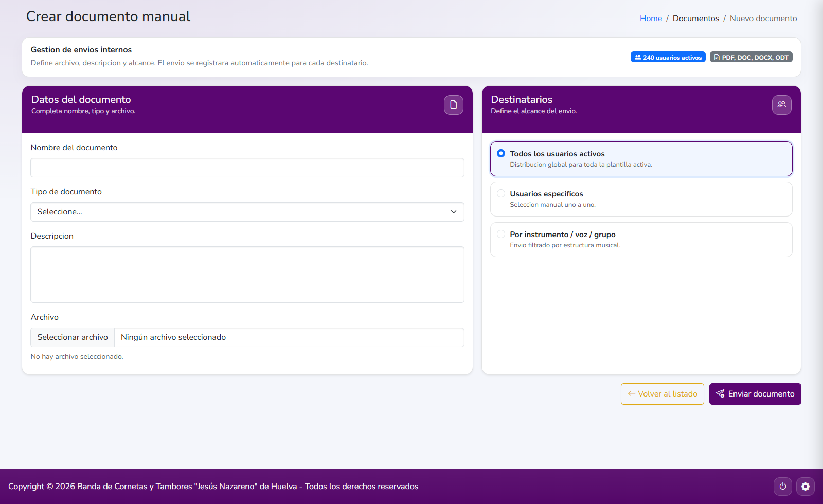Go to Home breadcrumb link
Screen dimensions: 823x504
click(651, 19)
